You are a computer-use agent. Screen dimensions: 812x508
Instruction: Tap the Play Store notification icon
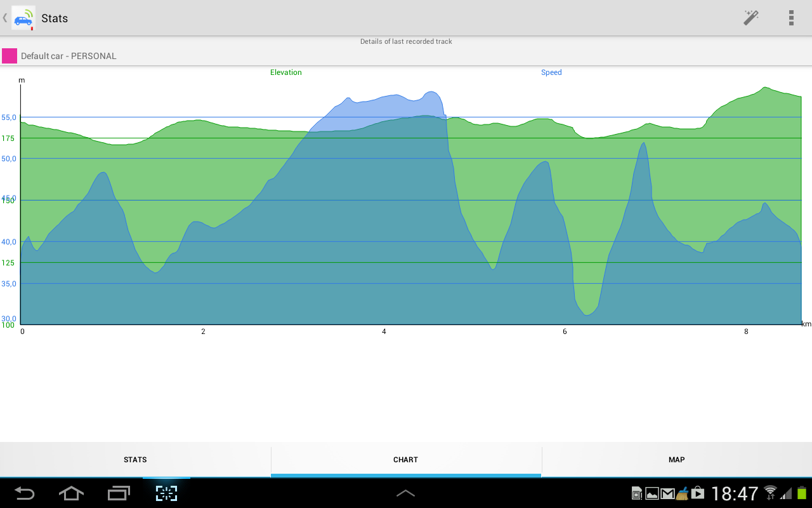[x=697, y=493]
